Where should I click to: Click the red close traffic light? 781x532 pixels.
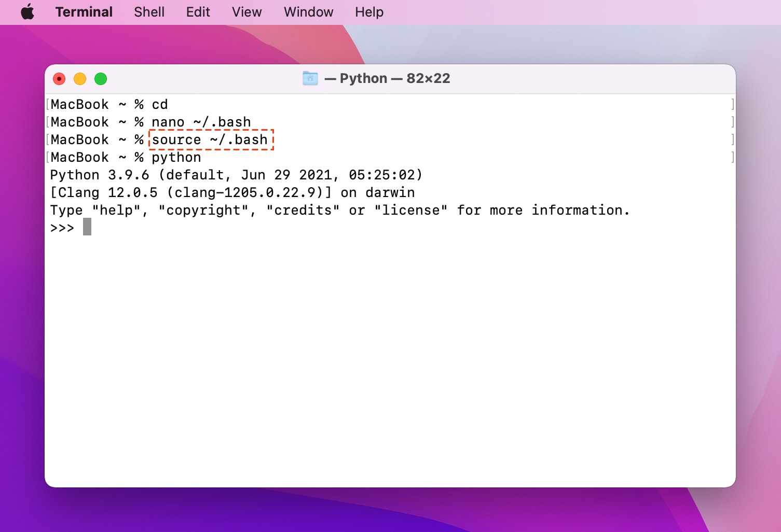click(x=59, y=79)
